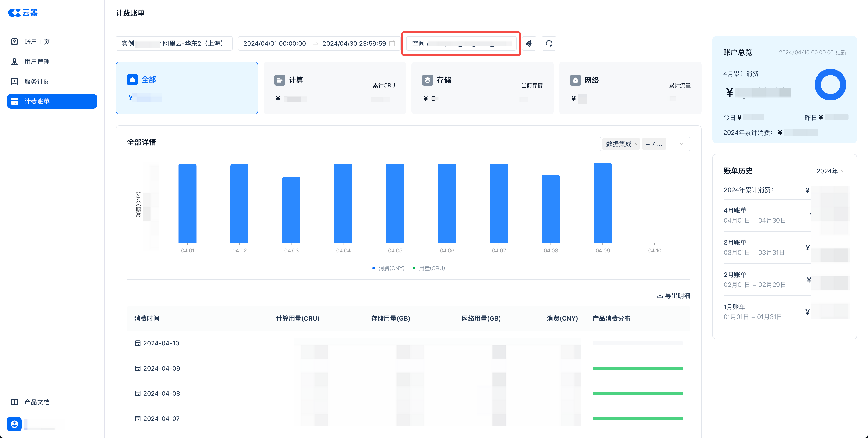Open the 实例 instance selector

click(x=174, y=43)
